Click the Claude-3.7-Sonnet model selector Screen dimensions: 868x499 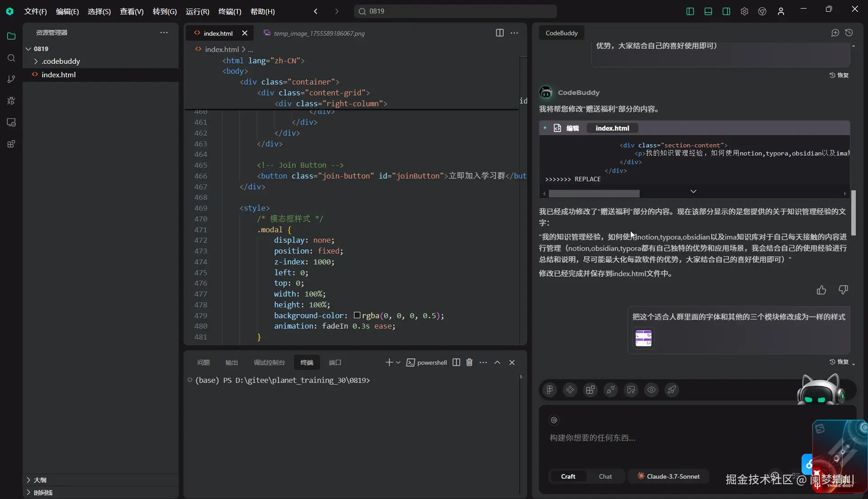(x=668, y=476)
